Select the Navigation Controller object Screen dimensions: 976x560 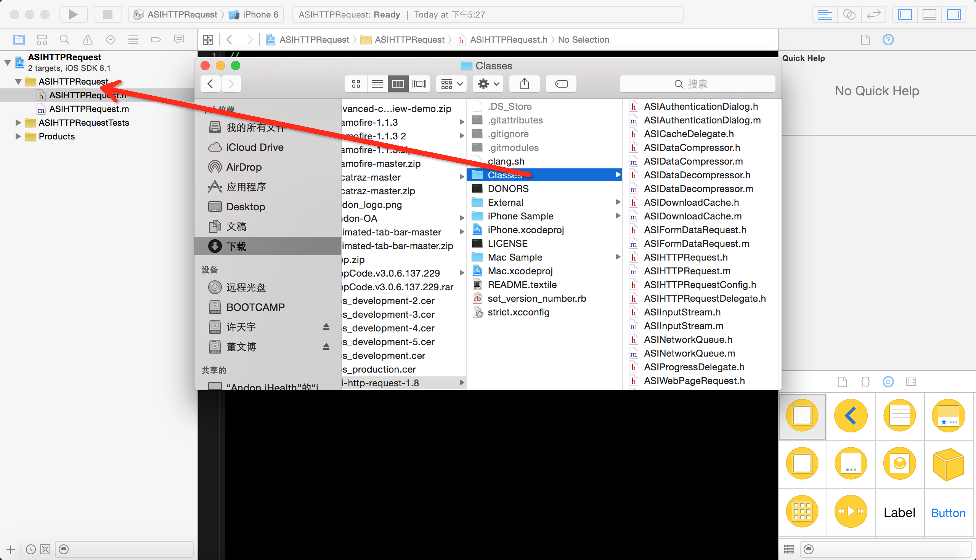point(851,416)
